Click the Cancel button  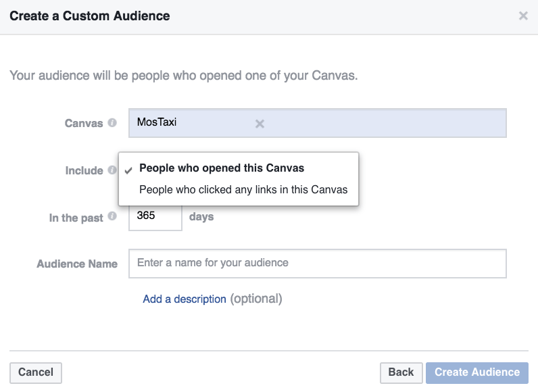click(36, 372)
